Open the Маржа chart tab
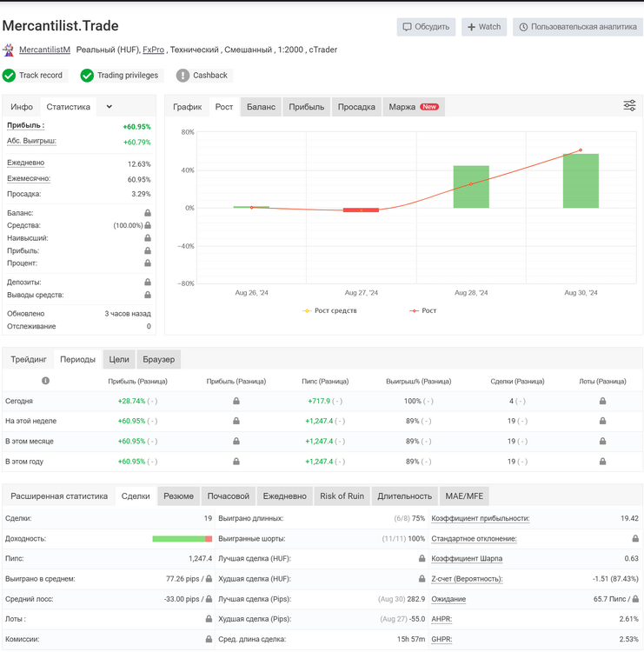This screenshot has width=644, height=652. pos(414,107)
